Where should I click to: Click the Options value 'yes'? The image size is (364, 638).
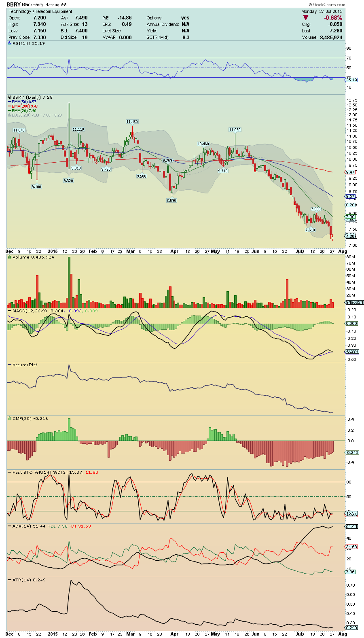click(x=185, y=18)
